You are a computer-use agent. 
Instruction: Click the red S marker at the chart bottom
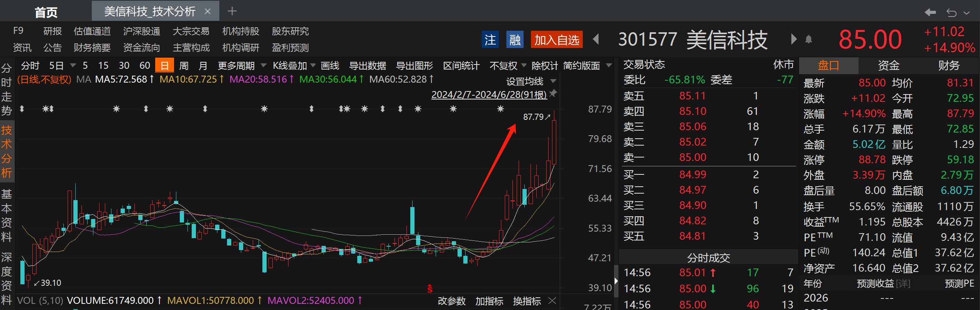(x=430, y=288)
